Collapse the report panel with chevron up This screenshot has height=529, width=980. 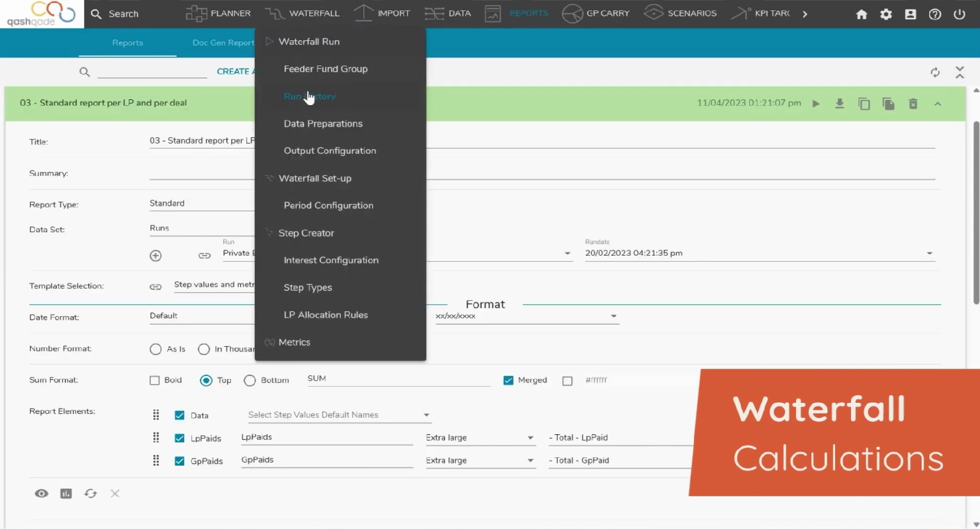point(938,104)
